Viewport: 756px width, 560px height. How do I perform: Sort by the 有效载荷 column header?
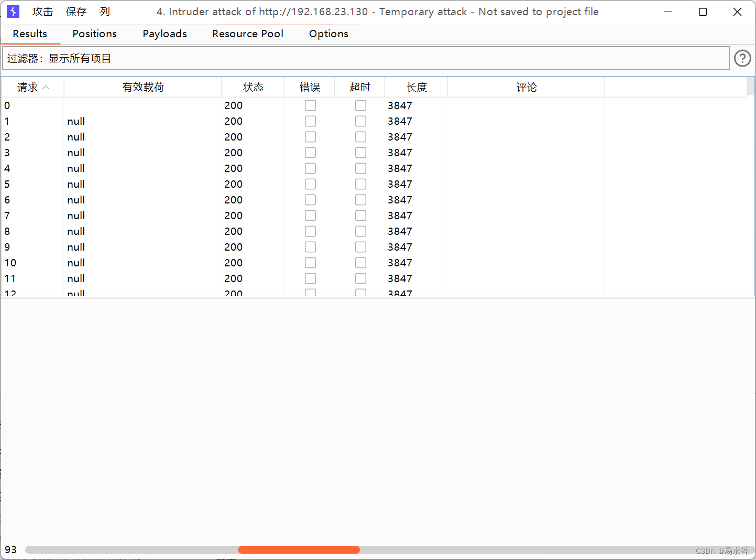[143, 88]
